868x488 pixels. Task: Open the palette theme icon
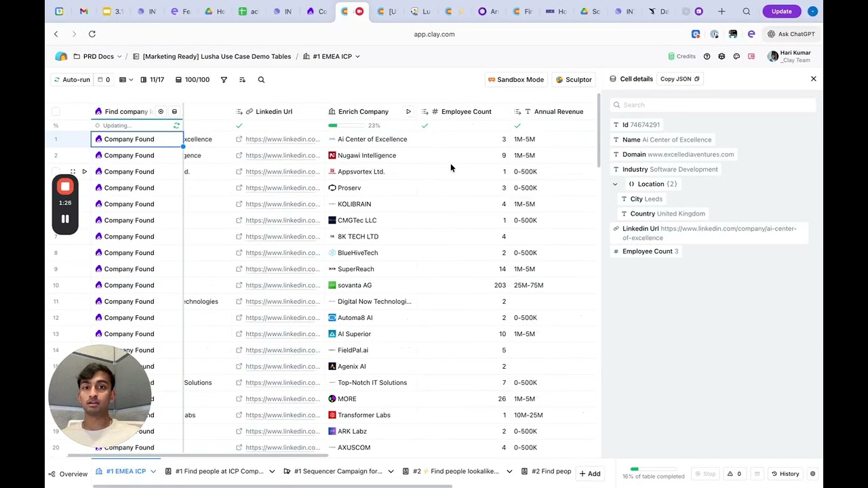coord(736,56)
